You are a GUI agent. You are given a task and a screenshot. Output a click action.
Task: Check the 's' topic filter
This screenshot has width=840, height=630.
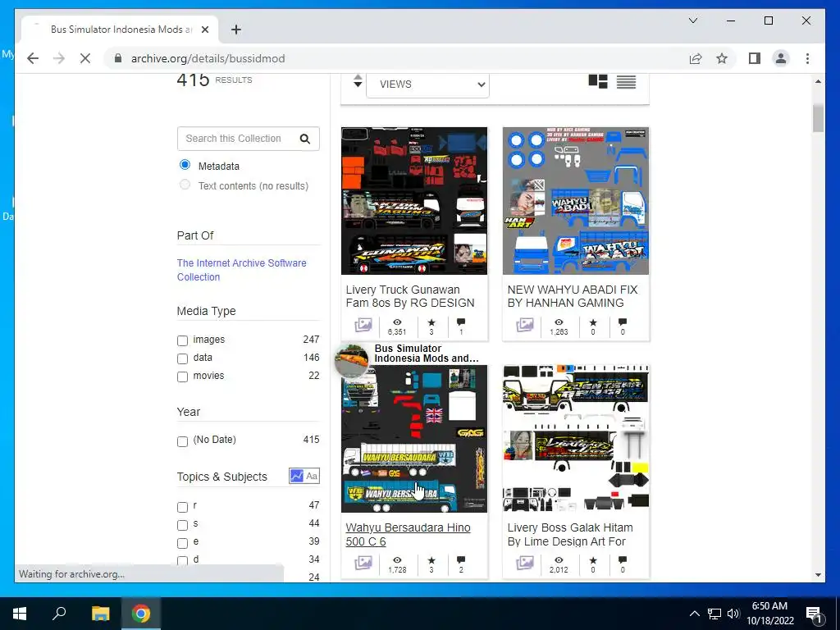(x=183, y=525)
